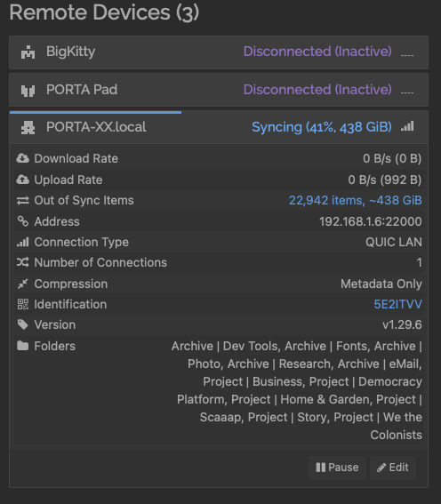Click the Version tag icon
The height and width of the screenshot is (504, 441).
(x=22, y=324)
